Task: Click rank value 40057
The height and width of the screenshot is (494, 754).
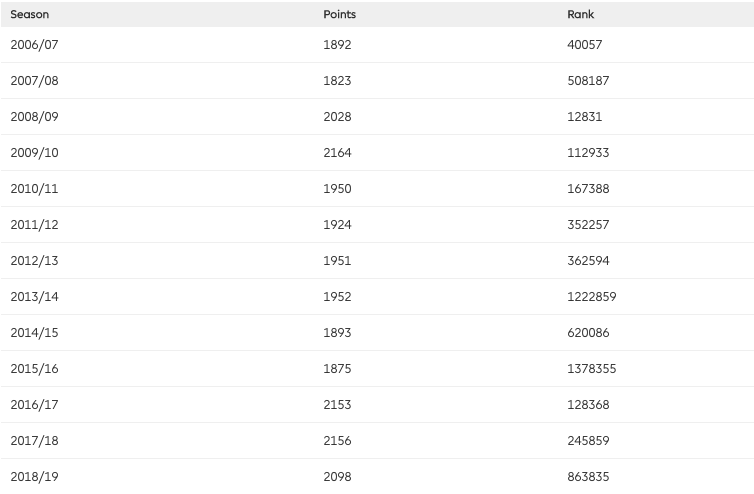Action: [x=584, y=45]
